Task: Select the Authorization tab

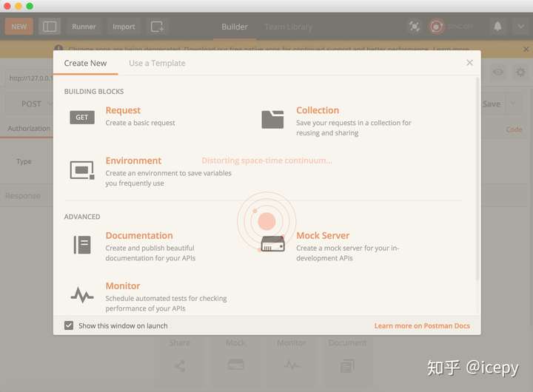Action: (x=29, y=129)
